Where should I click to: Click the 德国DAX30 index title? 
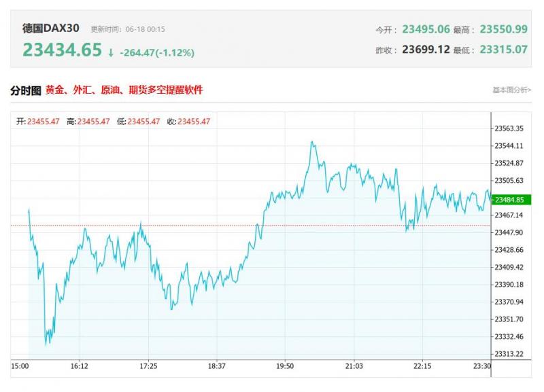point(51,28)
